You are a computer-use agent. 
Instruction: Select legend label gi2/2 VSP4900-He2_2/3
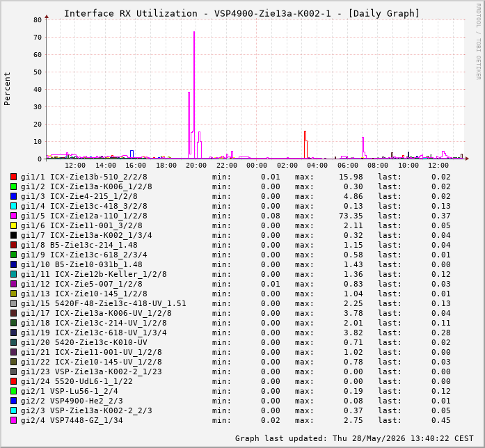72,401
